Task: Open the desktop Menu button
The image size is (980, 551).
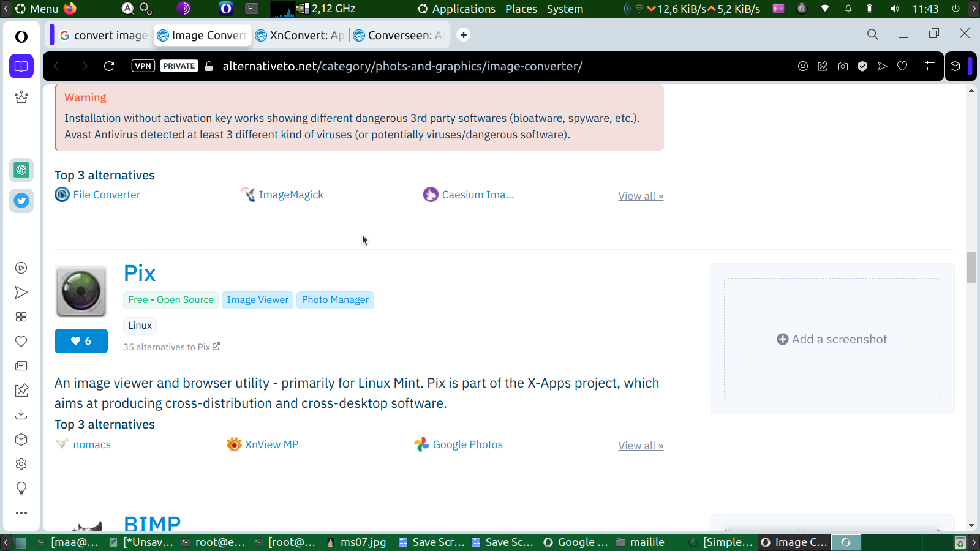Action: tap(37, 9)
